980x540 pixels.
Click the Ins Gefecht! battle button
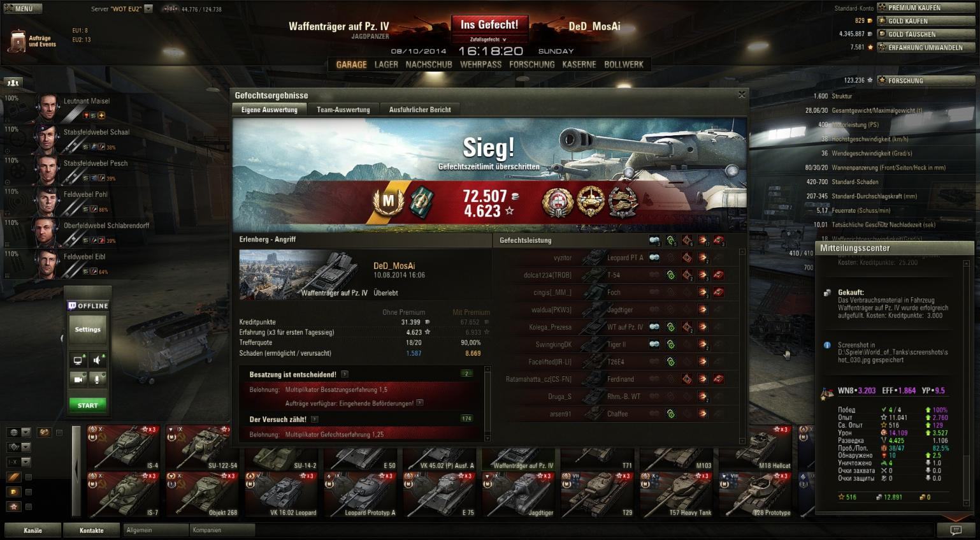(x=489, y=25)
